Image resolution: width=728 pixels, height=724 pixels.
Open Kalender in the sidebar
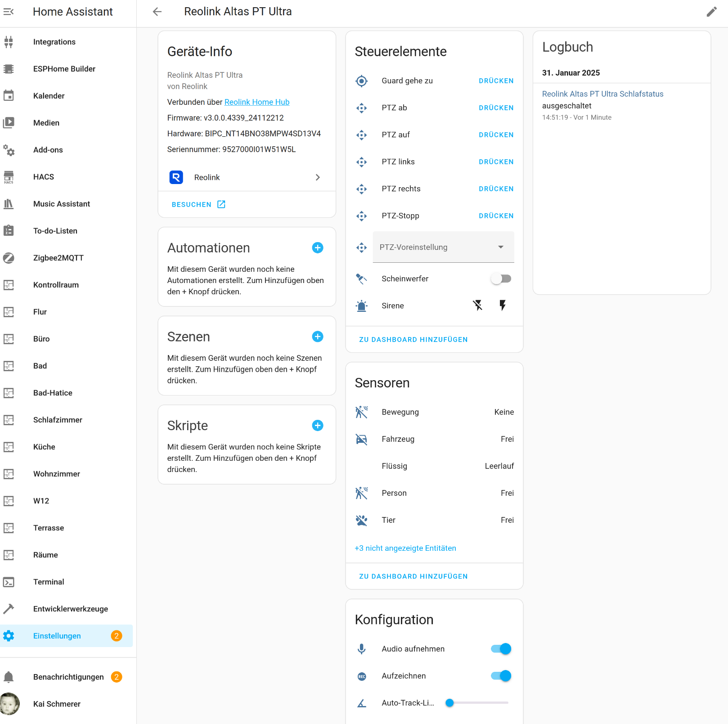[67, 96]
